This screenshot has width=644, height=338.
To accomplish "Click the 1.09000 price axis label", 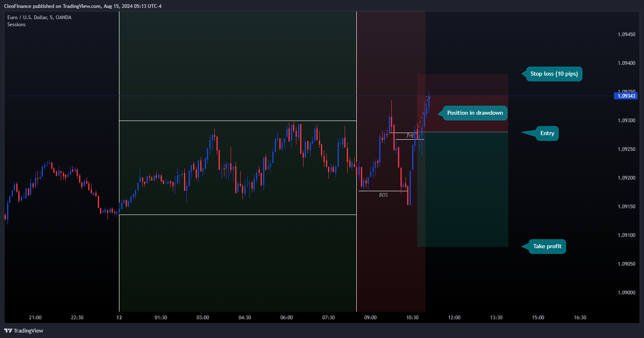I will click(x=627, y=293).
